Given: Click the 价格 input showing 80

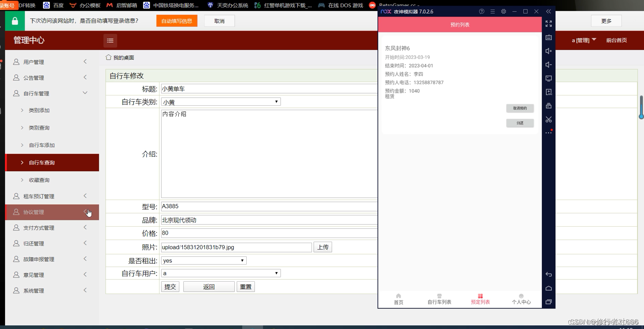Looking at the screenshot, I should pyautogui.click(x=269, y=233).
